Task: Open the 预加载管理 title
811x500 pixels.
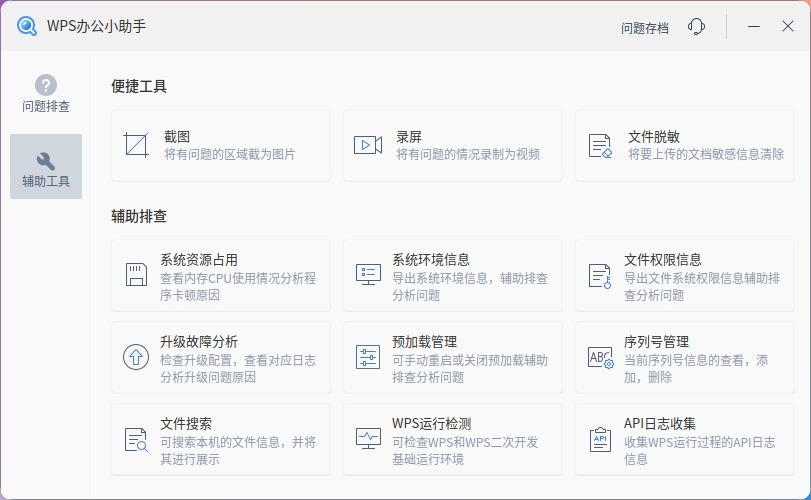Action: coord(424,342)
